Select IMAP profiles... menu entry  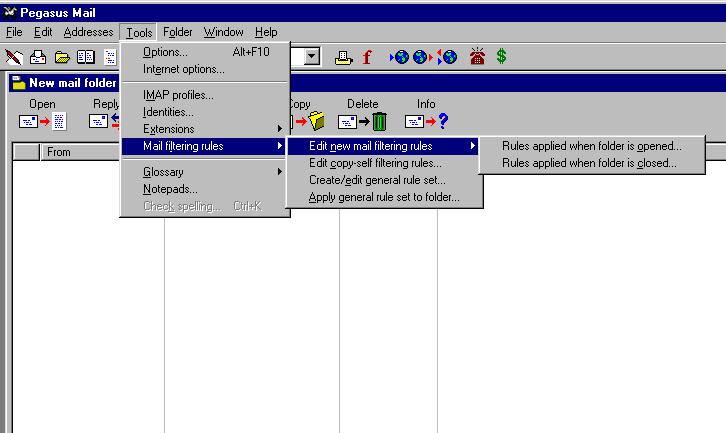coord(205,95)
